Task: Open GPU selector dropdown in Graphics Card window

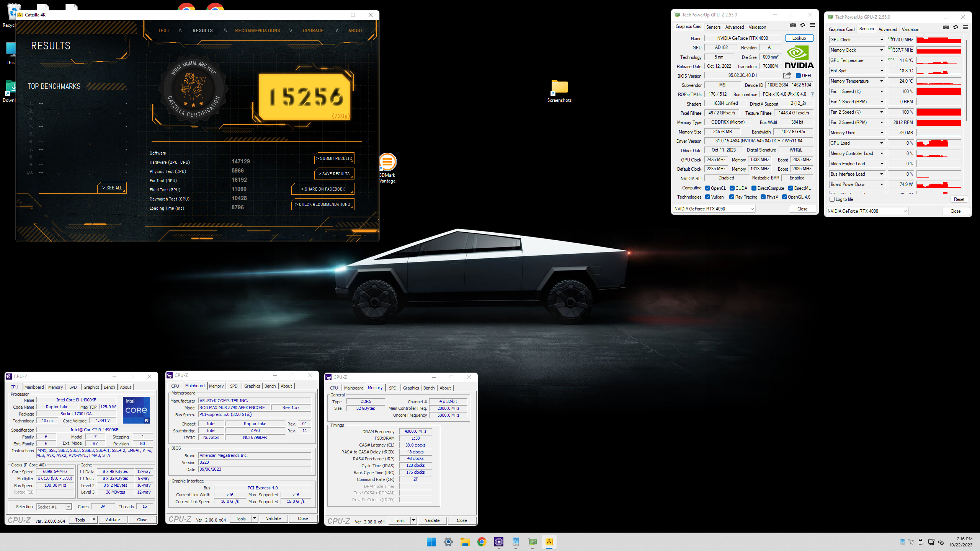Action: coord(714,209)
